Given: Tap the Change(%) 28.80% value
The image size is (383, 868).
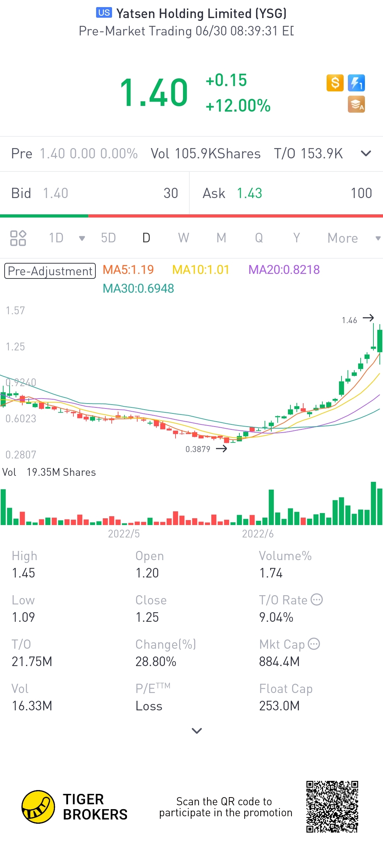Looking at the screenshot, I should [x=156, y=661].
